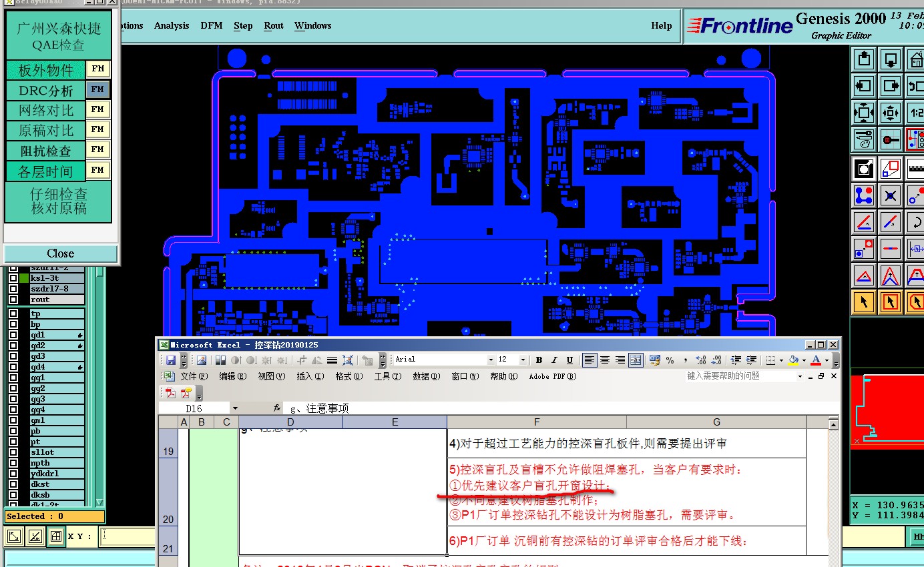The image size is (924, 567).
Task: Click Close in the QAE panel
Action: click(61, 253)
